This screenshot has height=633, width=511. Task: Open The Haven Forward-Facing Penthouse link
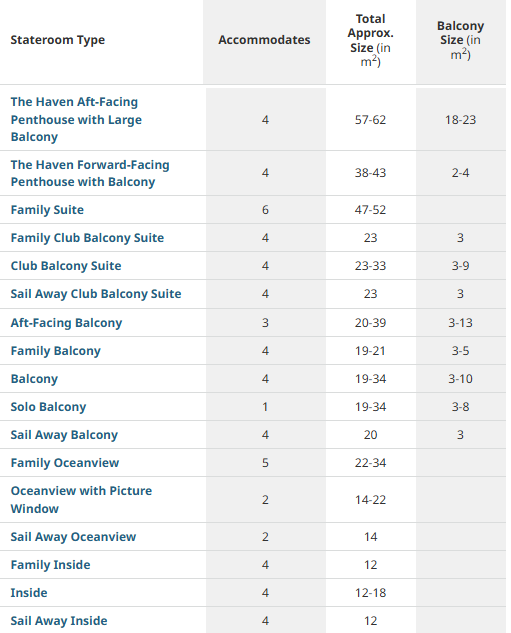(90, 173)
